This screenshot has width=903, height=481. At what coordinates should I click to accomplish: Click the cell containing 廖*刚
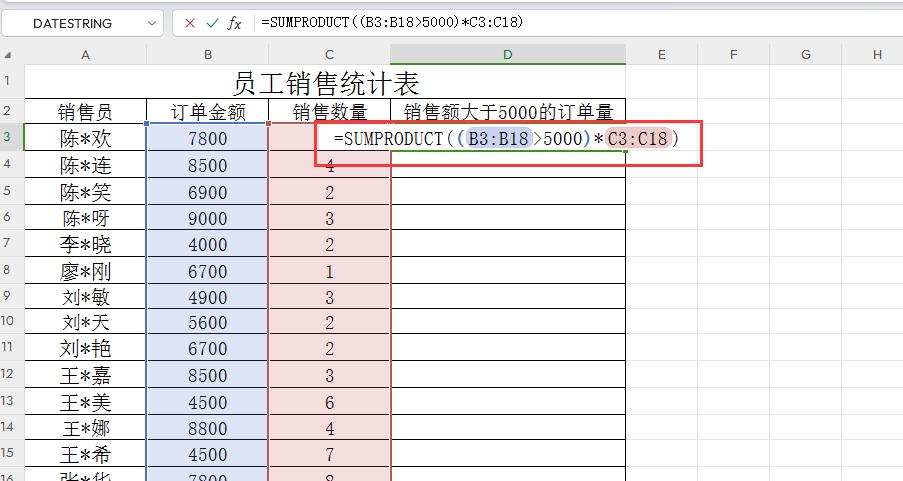(x=85, y=271)
